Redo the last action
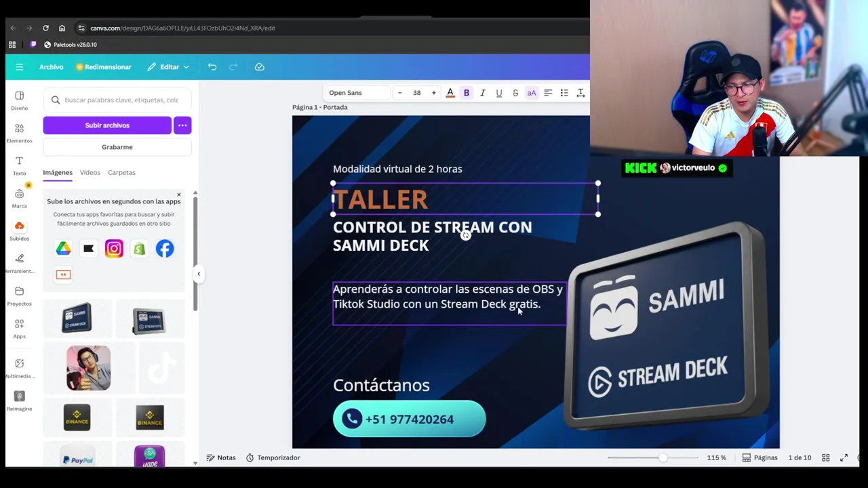868x488 pixels. (233, 67)
